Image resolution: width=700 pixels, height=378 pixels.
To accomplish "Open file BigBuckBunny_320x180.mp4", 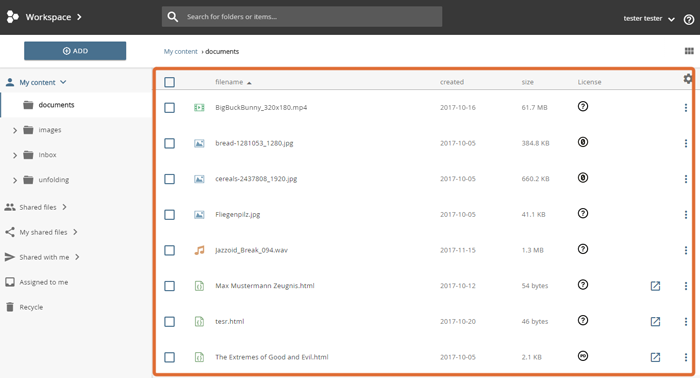I will [261, 108].
